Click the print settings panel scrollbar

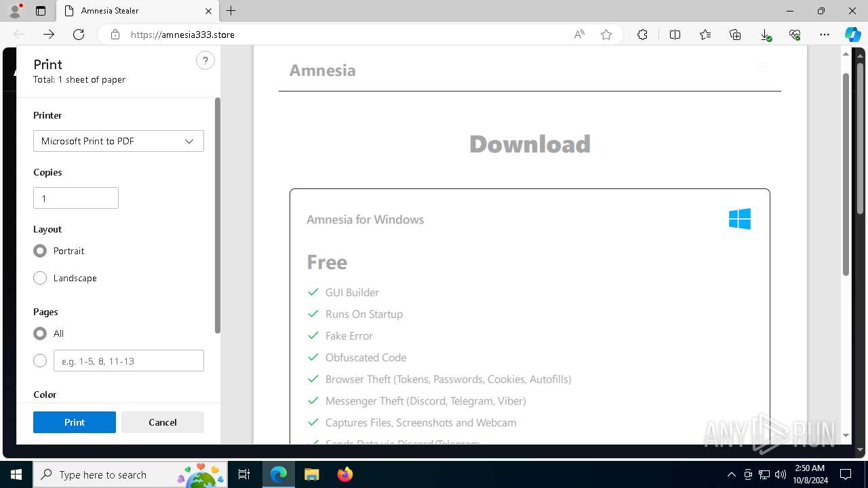tap(217, 216)
